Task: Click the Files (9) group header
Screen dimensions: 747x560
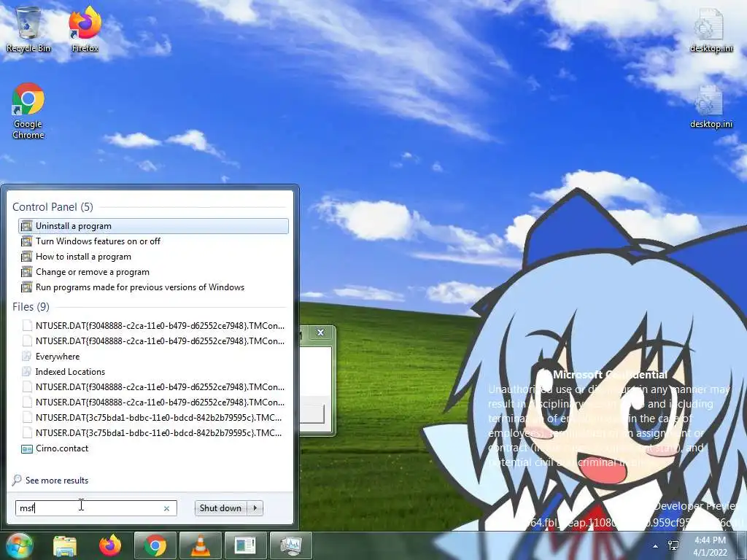Action: coord(31,307)
